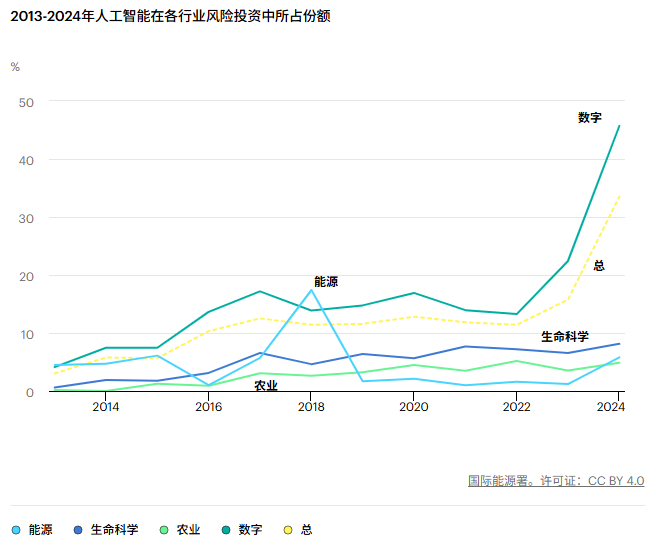Click the 总 label beside the dashed line

[x=599, y=266]
